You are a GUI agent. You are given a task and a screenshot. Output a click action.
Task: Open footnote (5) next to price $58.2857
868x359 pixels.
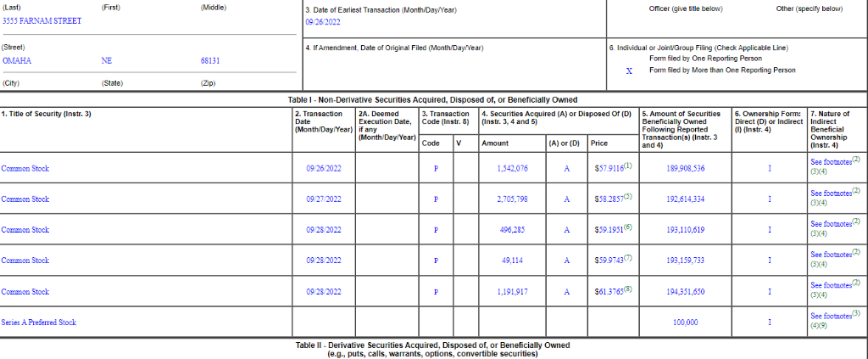click(x=628, y=196)
